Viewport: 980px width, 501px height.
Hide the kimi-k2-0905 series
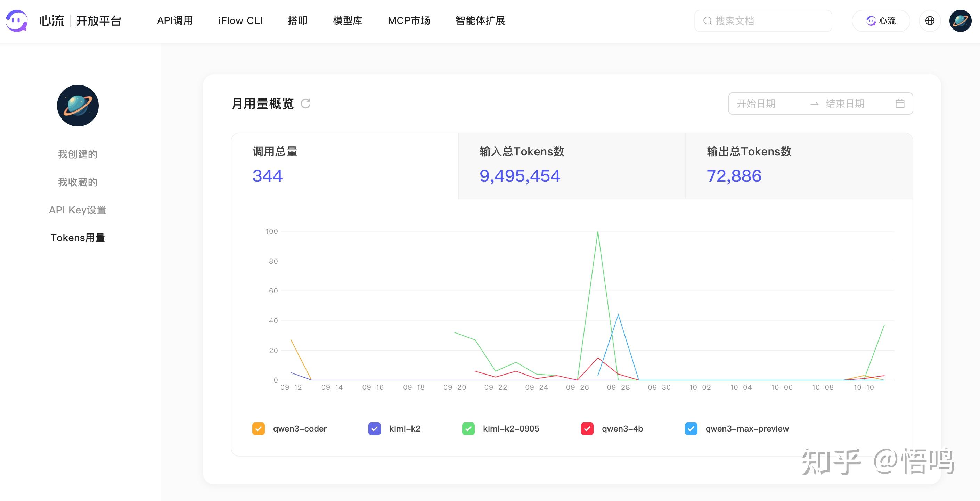point(468,429)
